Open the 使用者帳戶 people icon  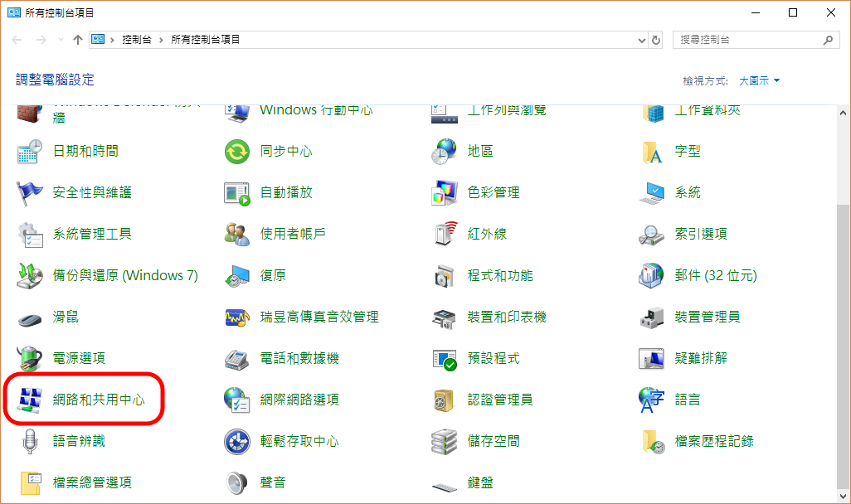(x=237, y=234)
